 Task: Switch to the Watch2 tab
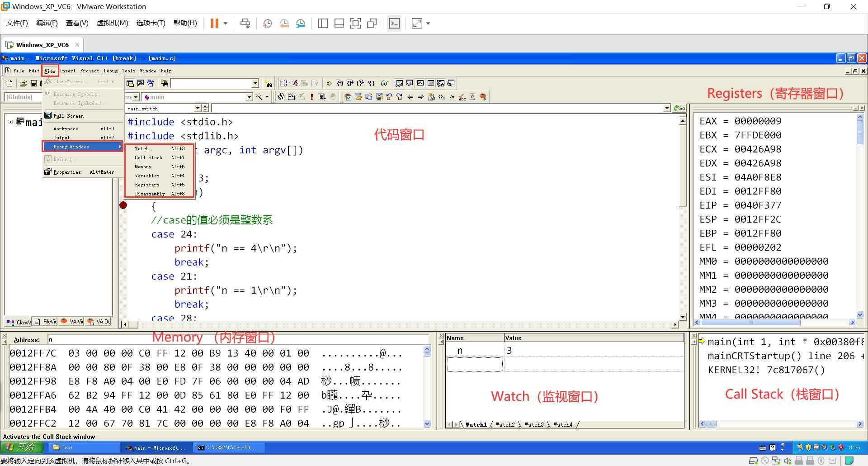pos(505,424)
